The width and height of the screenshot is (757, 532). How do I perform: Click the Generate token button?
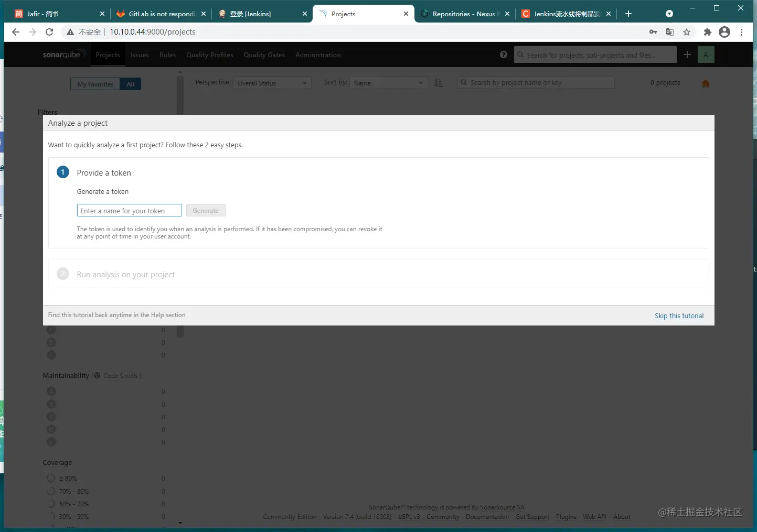pyautogui.click(x=206, y=211)
